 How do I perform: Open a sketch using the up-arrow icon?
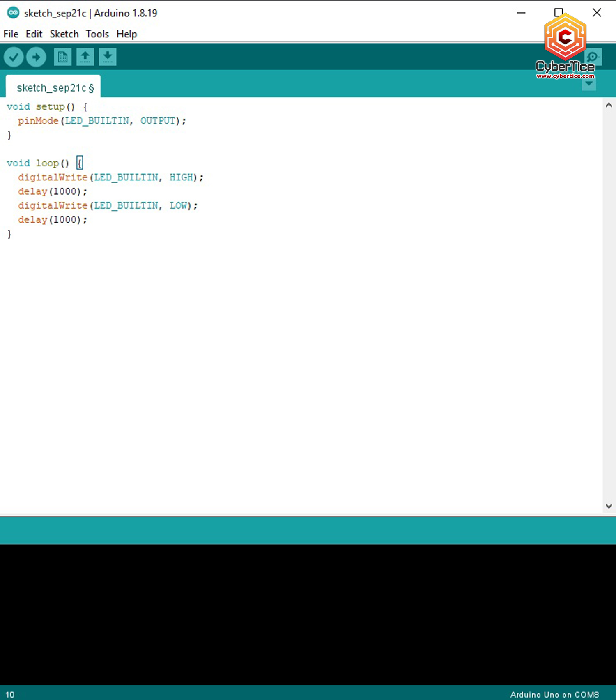pos(85,57)
